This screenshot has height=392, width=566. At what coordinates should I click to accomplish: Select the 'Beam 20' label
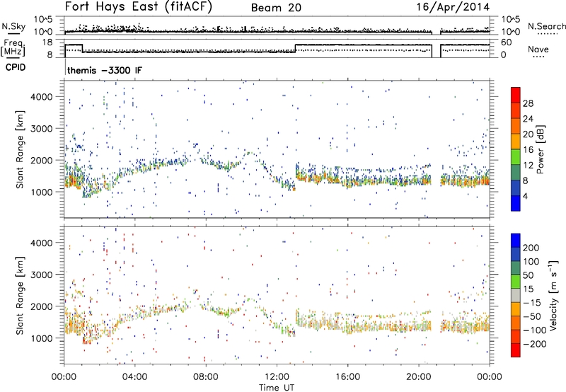coord(276,8)
